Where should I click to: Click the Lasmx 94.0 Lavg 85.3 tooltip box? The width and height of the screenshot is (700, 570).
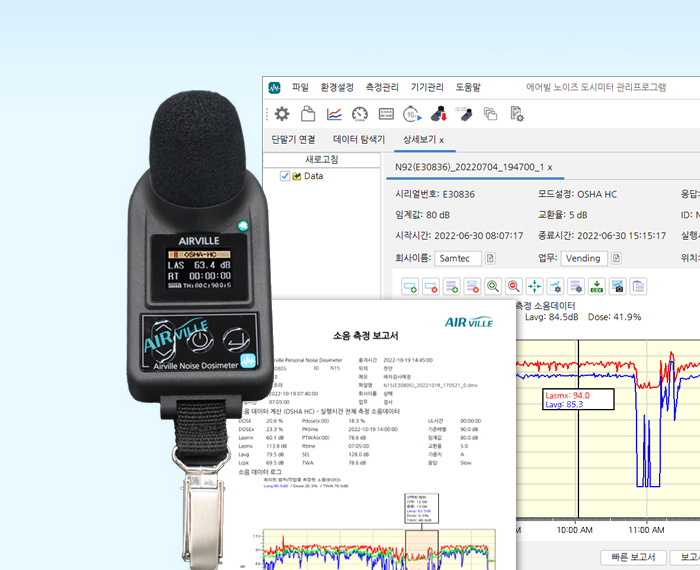[579, 399]
